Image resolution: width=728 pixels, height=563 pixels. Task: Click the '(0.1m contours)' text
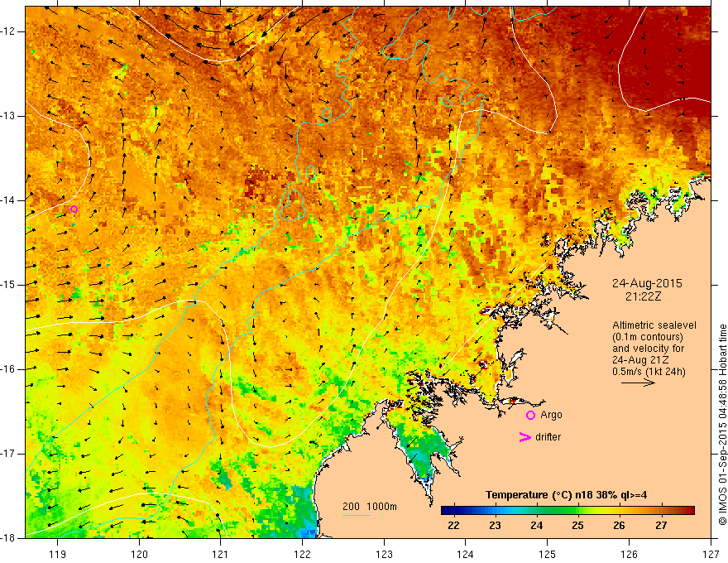(648, 337)
